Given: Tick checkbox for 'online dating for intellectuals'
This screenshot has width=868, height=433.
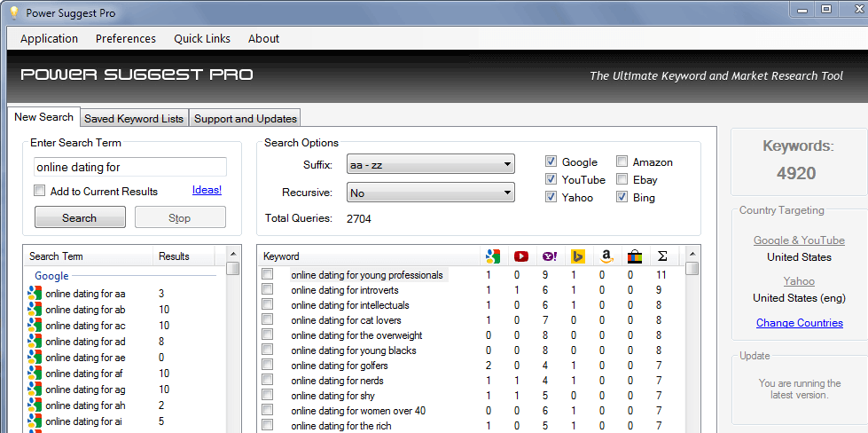Looking at the screenshot, I should 268,304.
